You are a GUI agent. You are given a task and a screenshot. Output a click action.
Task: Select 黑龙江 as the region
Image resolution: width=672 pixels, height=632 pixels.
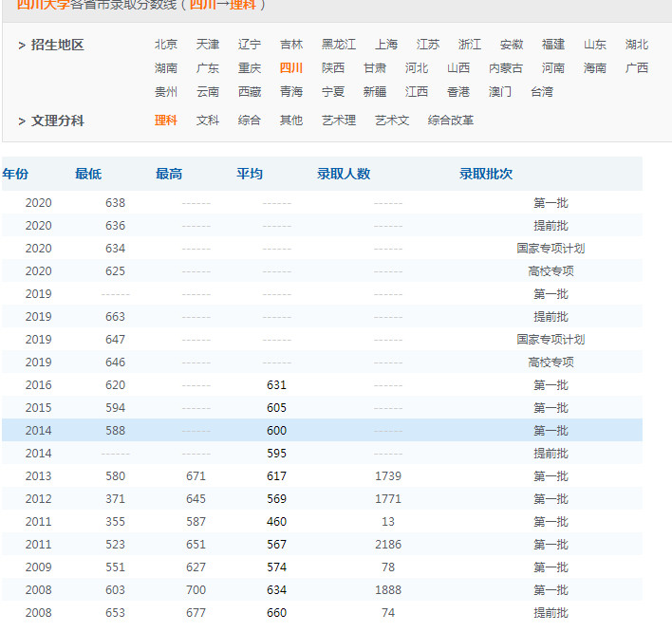click(339, 45)
